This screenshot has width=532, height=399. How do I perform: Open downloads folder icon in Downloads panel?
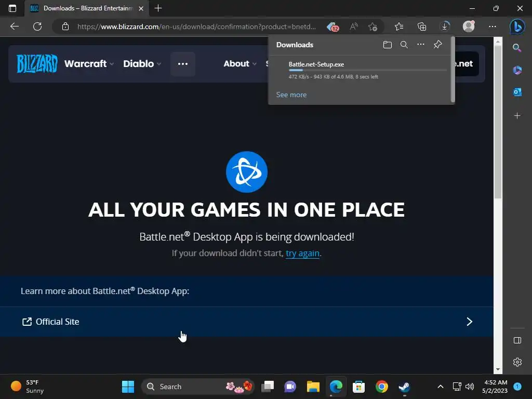click(x=387, y=45)
